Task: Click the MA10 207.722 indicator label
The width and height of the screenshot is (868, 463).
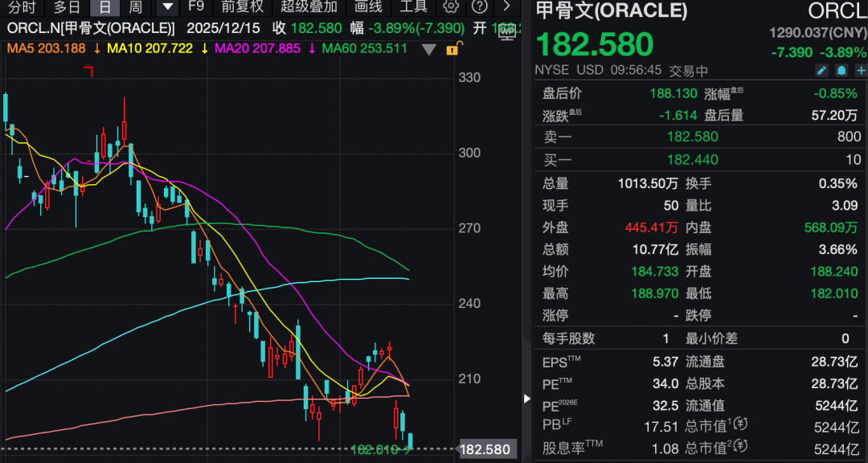Action: tap(150, 48)
